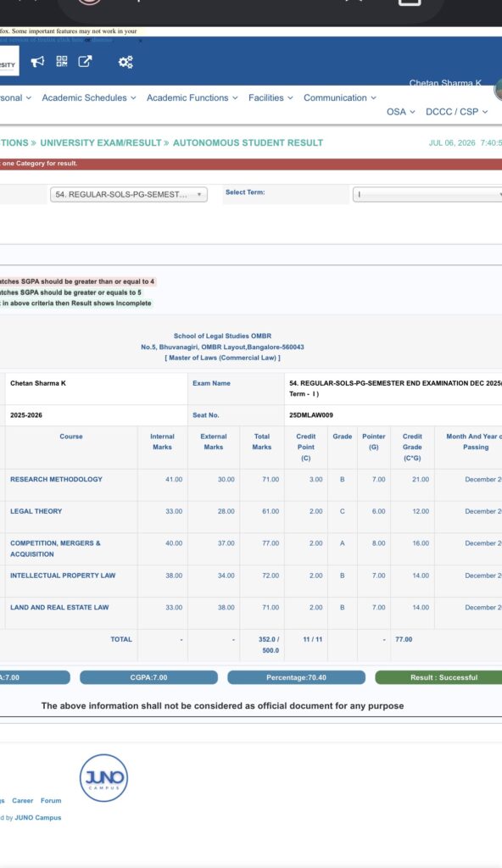Screen dimensions: 502x868
Task: Open the Academic Schedules menu
Action: (x=89, y=97)
